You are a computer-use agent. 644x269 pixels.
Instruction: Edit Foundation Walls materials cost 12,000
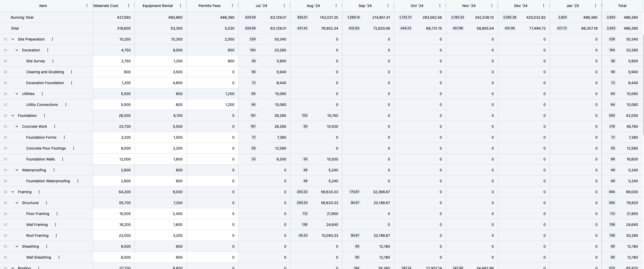pos(114,159)
